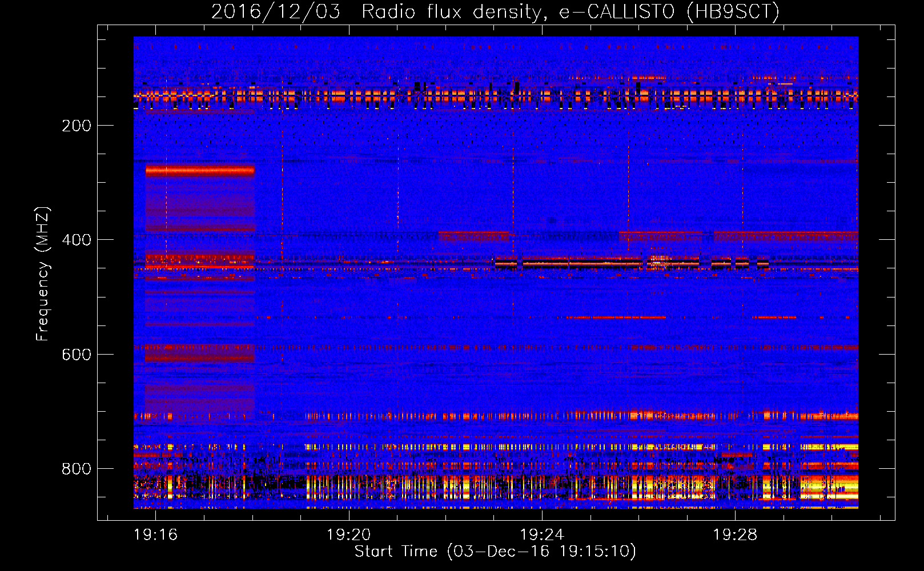Click the 19:20 time tick label

[348, 535]
